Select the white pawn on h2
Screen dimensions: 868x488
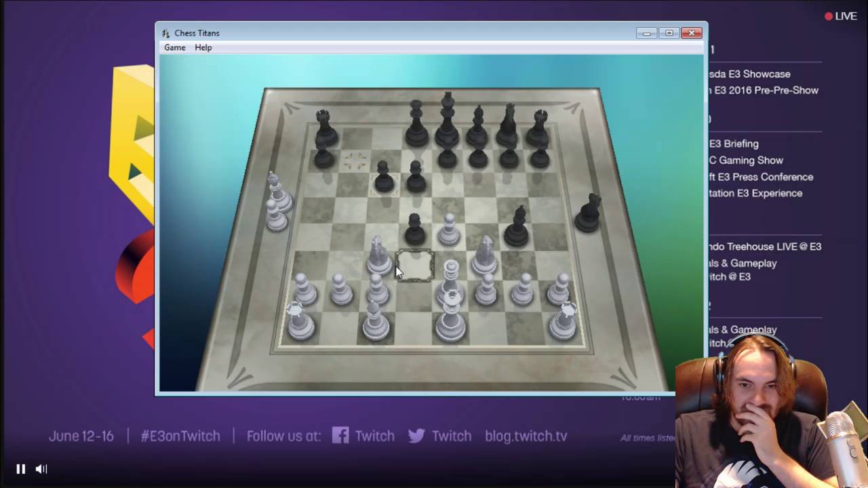pyautogui.click(x=559, y=288)
